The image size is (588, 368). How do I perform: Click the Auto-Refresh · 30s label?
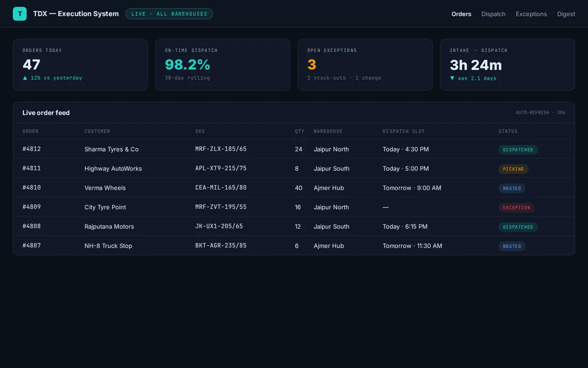[540, 113]
